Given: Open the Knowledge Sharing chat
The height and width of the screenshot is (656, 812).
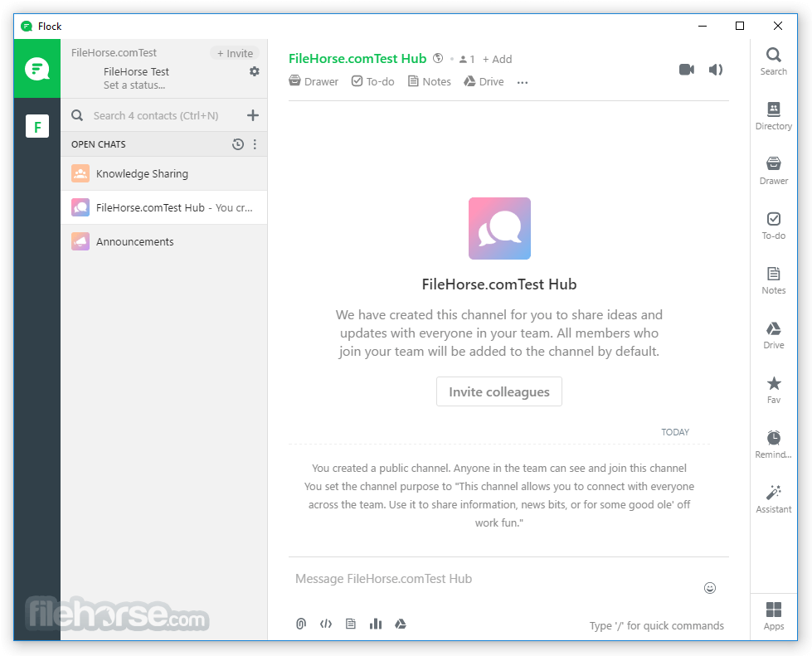Looking at the screenshot, I should tap(164, 174).
